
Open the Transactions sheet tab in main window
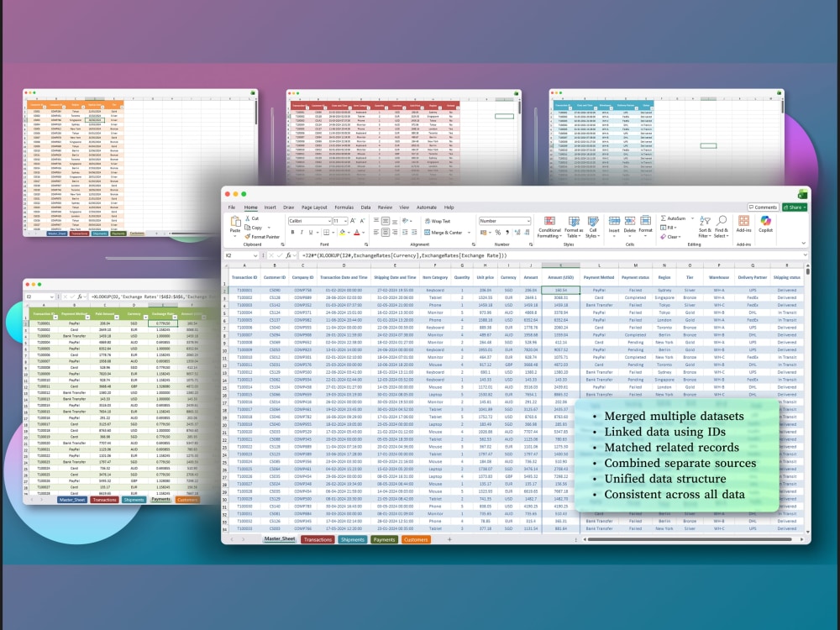[318, 539]
